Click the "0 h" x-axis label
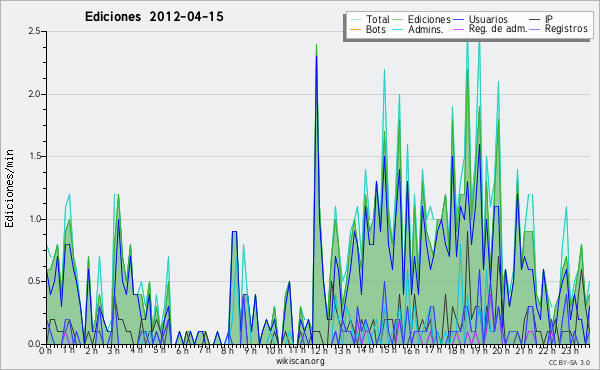The image size is (600, 370). [x=46, y=351]
